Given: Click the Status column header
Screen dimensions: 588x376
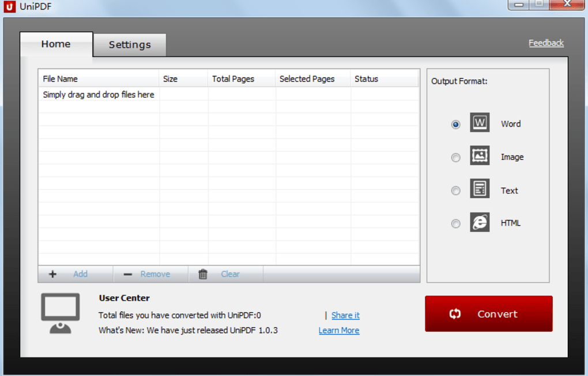Looking at the screenshot, I should (x=385, y=79).
